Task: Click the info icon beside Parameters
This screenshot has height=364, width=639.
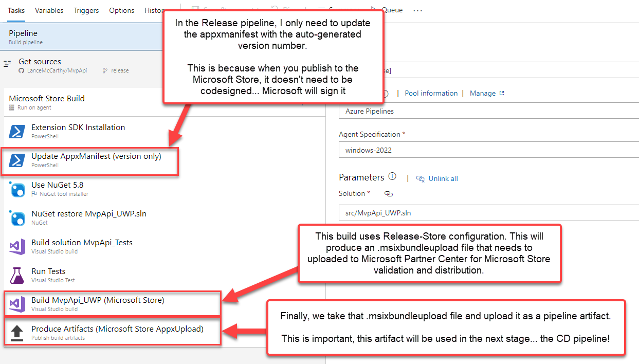Action: [392, 177]
